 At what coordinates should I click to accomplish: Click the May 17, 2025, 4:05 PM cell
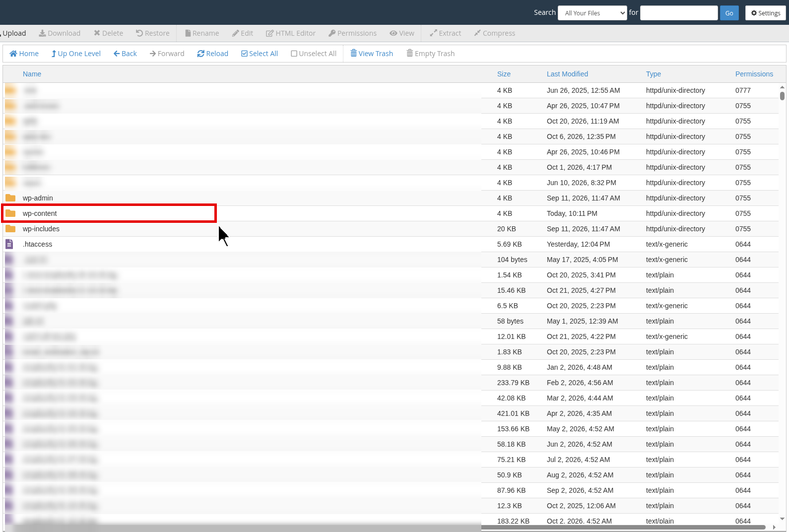(x=583, y=260)
